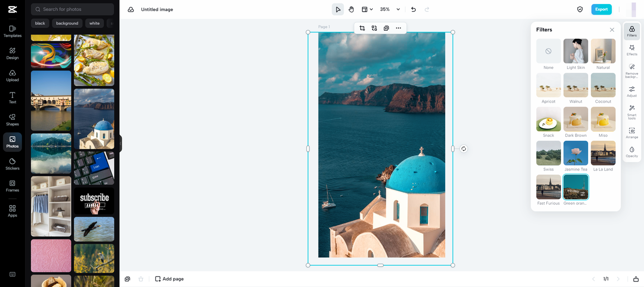Open the Templates sidebar panel
Image resolution: width=644 pixels, height=287 pixels.
coord(13,31)
